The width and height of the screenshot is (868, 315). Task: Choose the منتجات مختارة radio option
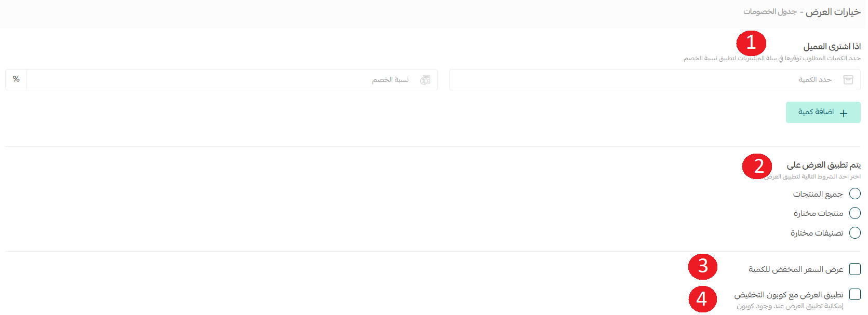[x=854, y=213]
